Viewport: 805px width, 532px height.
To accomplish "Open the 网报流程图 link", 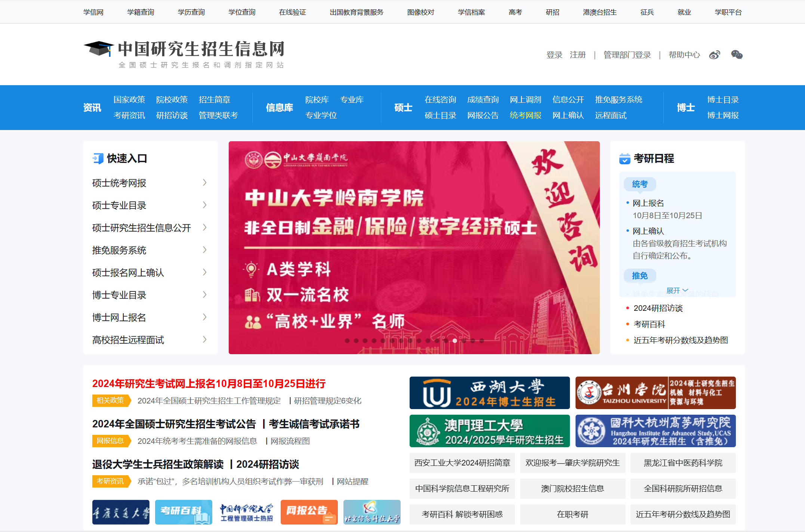I will (x=290, y=441).
